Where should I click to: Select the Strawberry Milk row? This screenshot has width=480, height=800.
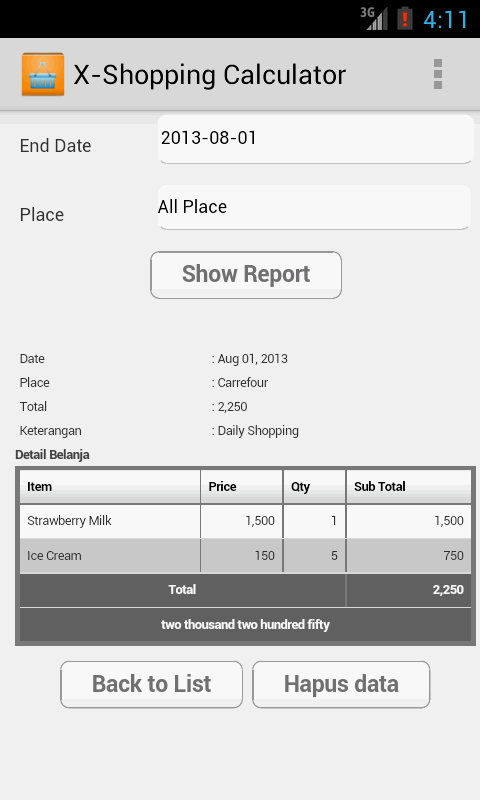[245, 521]
